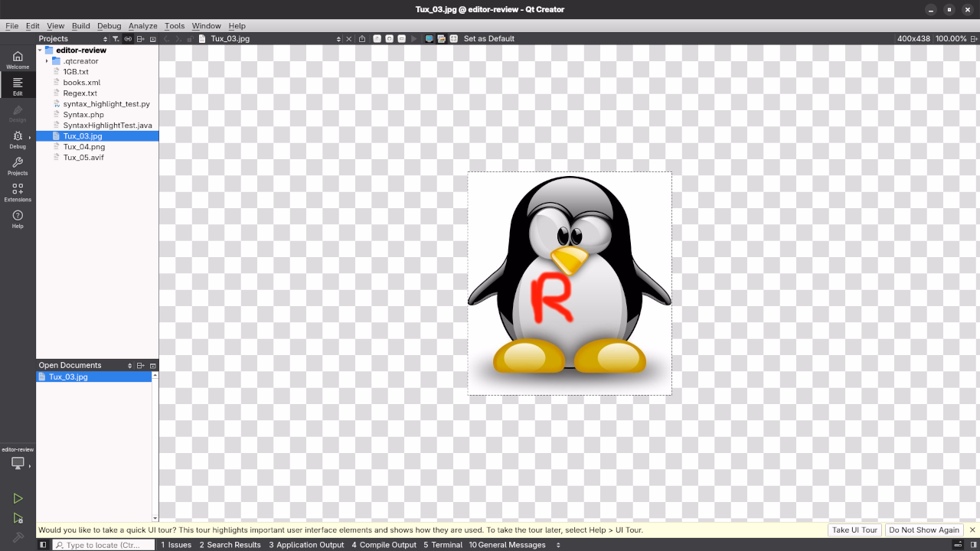Screen dimensions: 980x551
Task: Open the Debug mode icon
Action: (x=18, y=139)
